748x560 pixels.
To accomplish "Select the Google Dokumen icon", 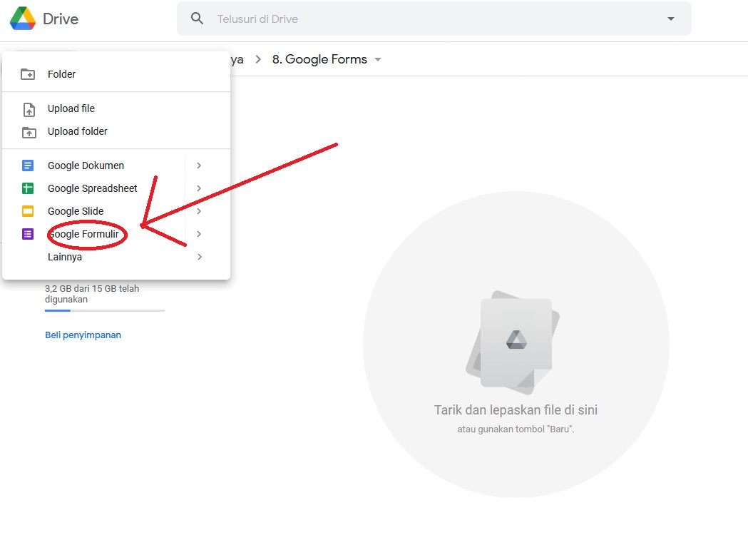I will pyautogui.click(x=29, y=165).
